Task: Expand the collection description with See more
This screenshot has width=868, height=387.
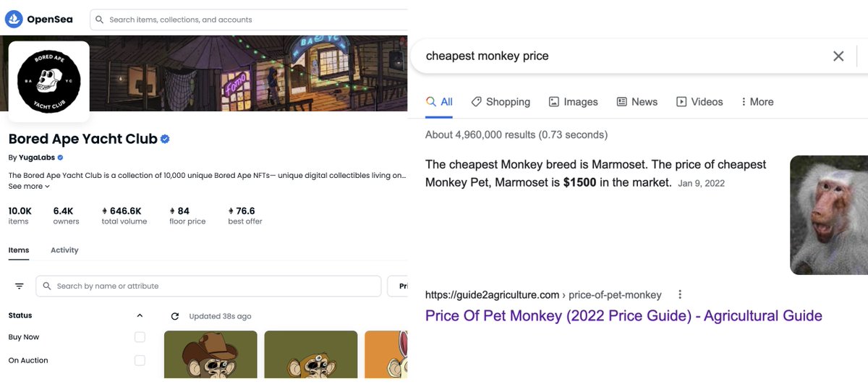Action: click(x=29, y=186)
